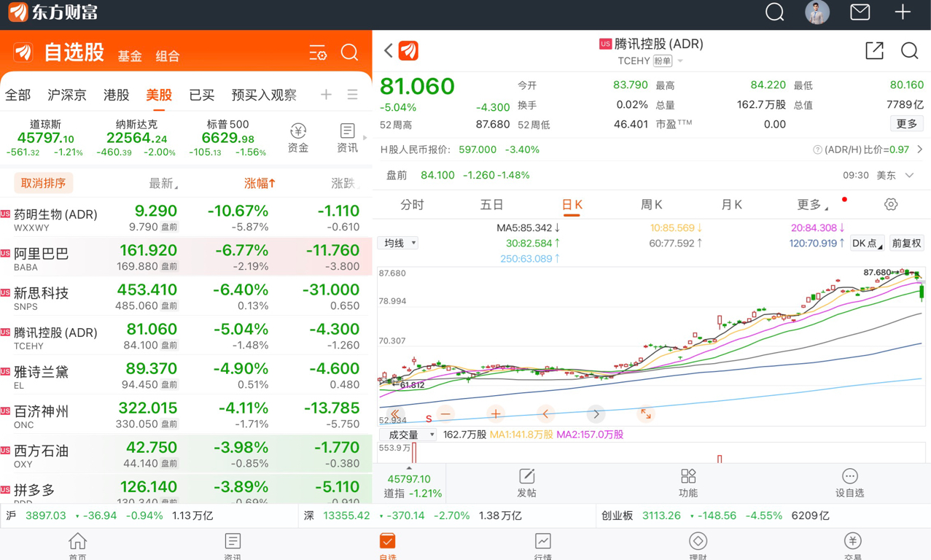Open 交易 trading in bottom navigation

853,545
